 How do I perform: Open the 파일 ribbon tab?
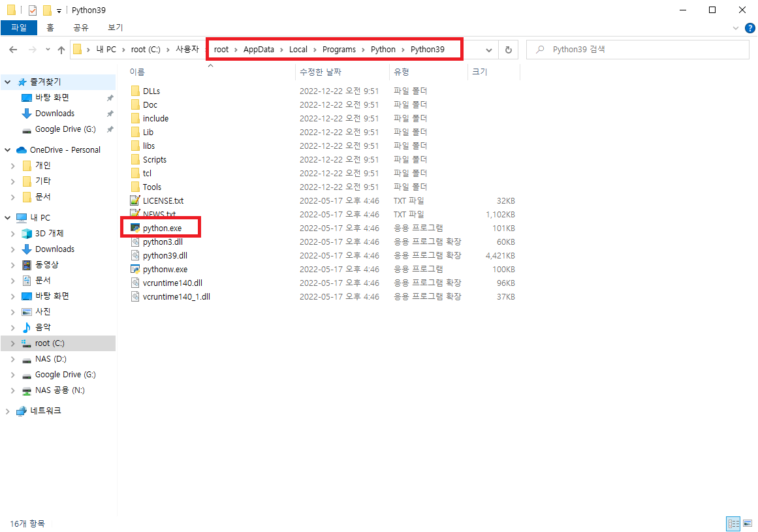19,27
